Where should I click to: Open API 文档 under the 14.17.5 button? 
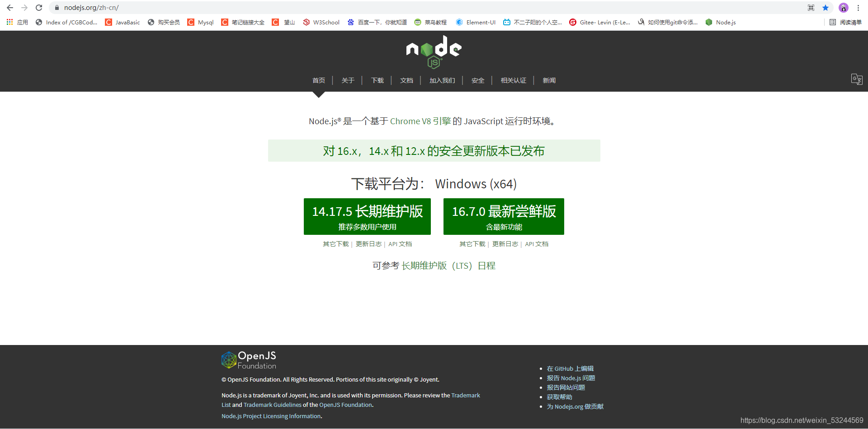click(400, 244)
